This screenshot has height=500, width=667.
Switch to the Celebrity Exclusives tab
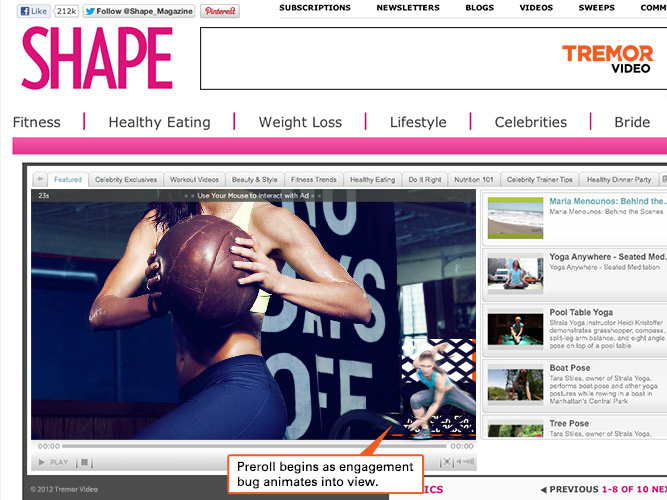tap(126, 180)
